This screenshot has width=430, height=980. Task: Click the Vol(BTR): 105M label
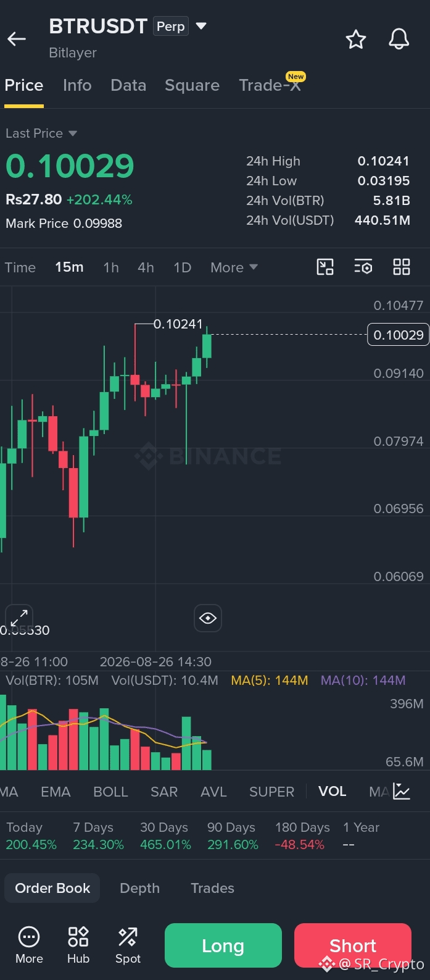coord(52,681)
